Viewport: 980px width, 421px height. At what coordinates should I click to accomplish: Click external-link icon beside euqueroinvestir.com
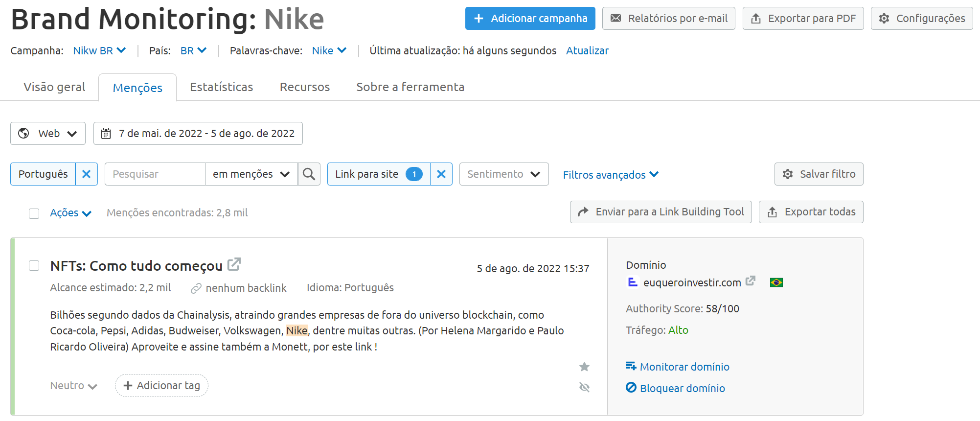coord(750,281)
